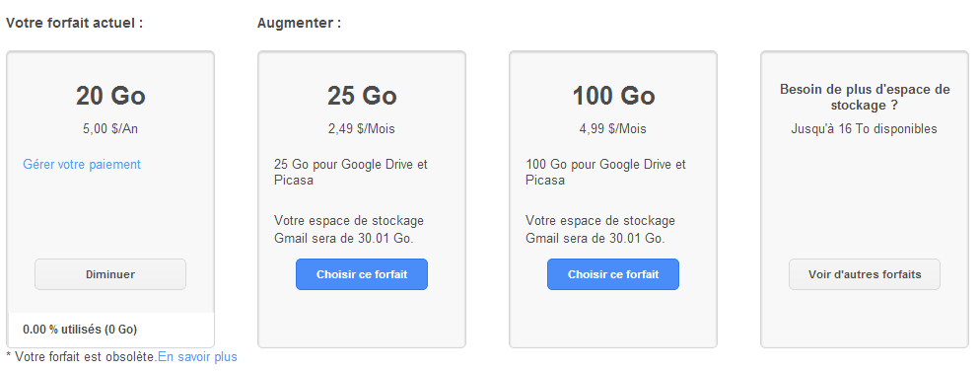Click the 0.00 % utilisés usage bar
The width and height of the screenshot is (980, 372).
(x=110, y=330)
